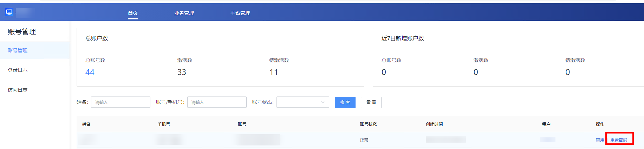Click the 禁用 link in the row
This screenshot has height=149, width=644.
[x=600, y=140]
